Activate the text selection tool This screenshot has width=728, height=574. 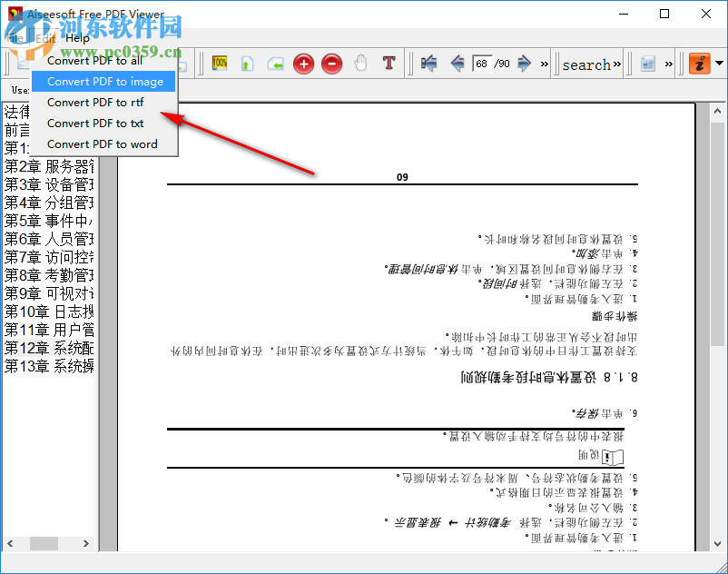point(389,64)
